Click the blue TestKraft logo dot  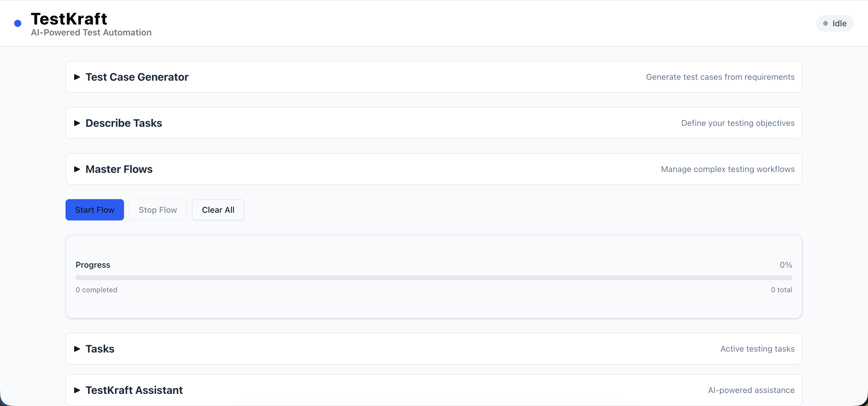(17, 23)
